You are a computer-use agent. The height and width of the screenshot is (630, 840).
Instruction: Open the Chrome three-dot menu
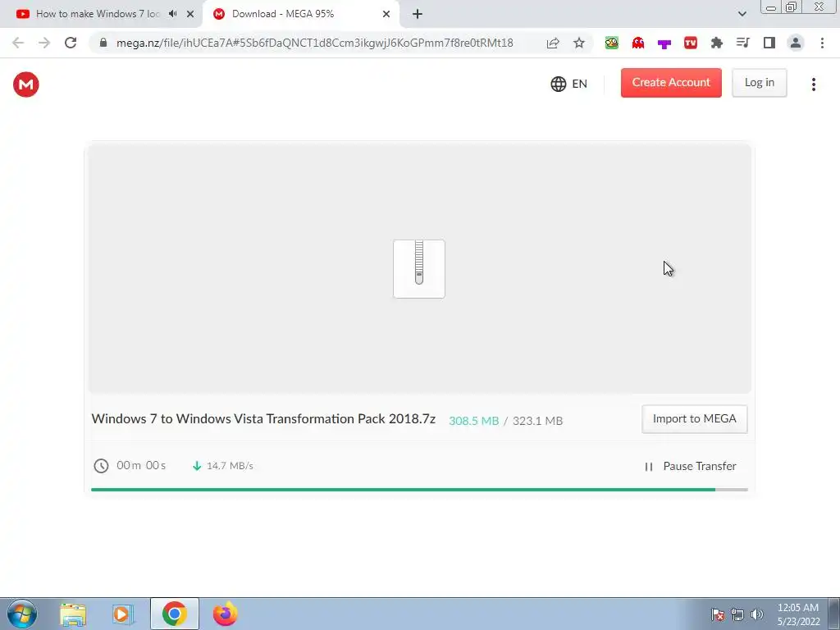822,43
